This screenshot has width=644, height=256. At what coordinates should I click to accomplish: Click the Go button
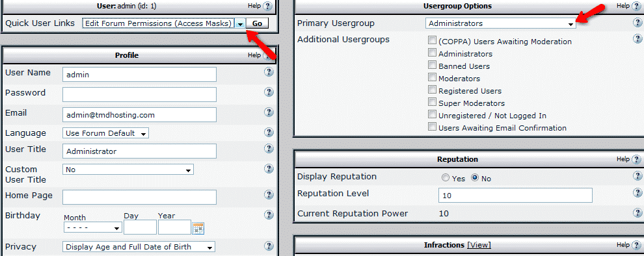(257, 23)
